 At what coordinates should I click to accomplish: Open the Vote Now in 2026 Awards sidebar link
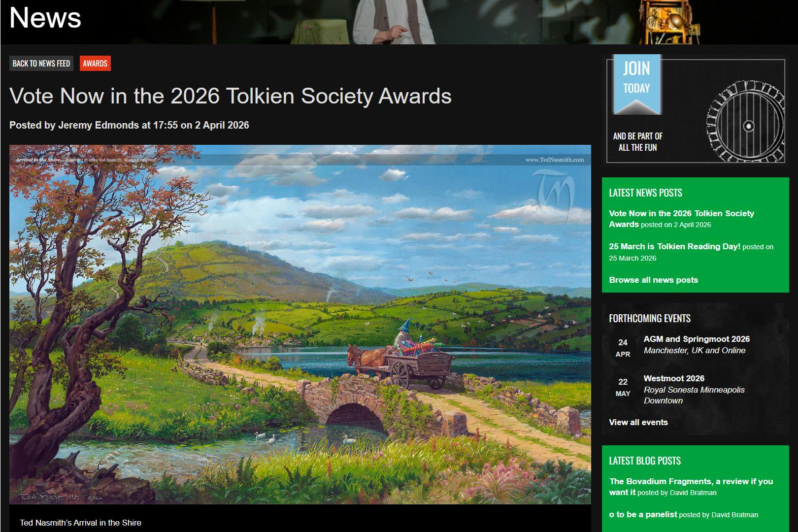pos(681,219)
